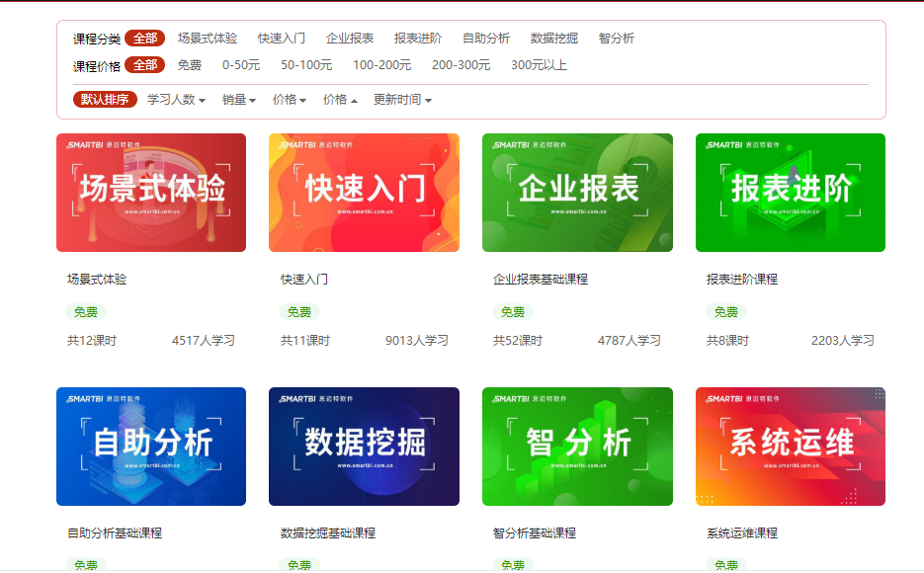This screenshot has width=924, height=573.
Task: Sort by 价格 with the down arrow
Action: click(x=290, y=100)
